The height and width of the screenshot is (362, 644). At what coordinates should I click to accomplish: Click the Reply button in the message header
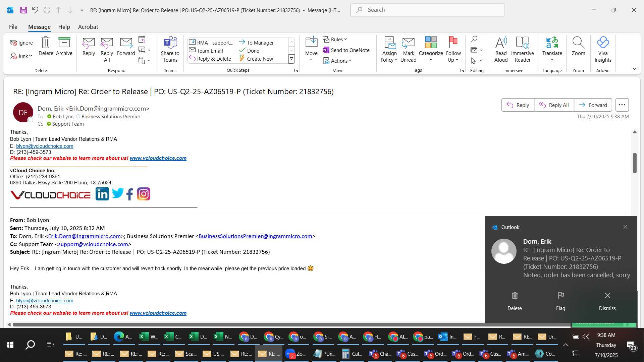pos(518,105)
